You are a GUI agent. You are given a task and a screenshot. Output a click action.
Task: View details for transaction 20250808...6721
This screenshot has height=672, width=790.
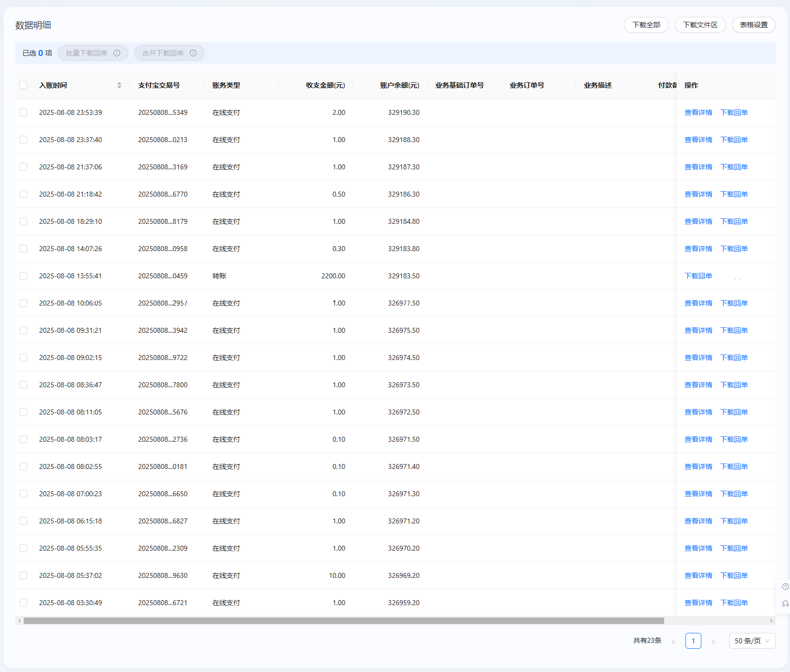pos(698,603)
